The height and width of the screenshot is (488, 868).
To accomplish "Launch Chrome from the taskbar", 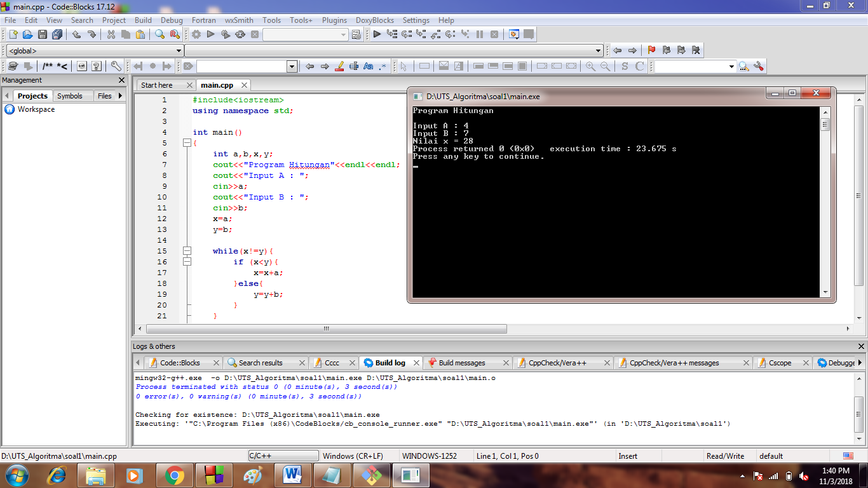I will click(175, 475).
